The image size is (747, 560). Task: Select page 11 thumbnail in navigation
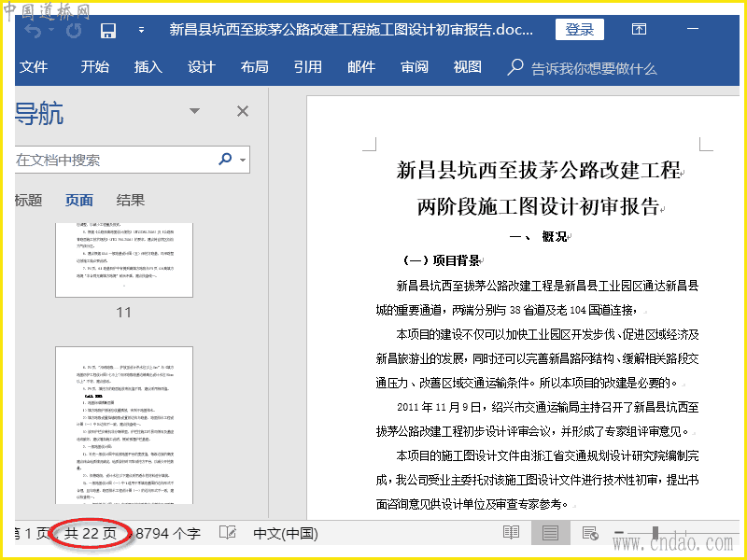pos(123,259)
